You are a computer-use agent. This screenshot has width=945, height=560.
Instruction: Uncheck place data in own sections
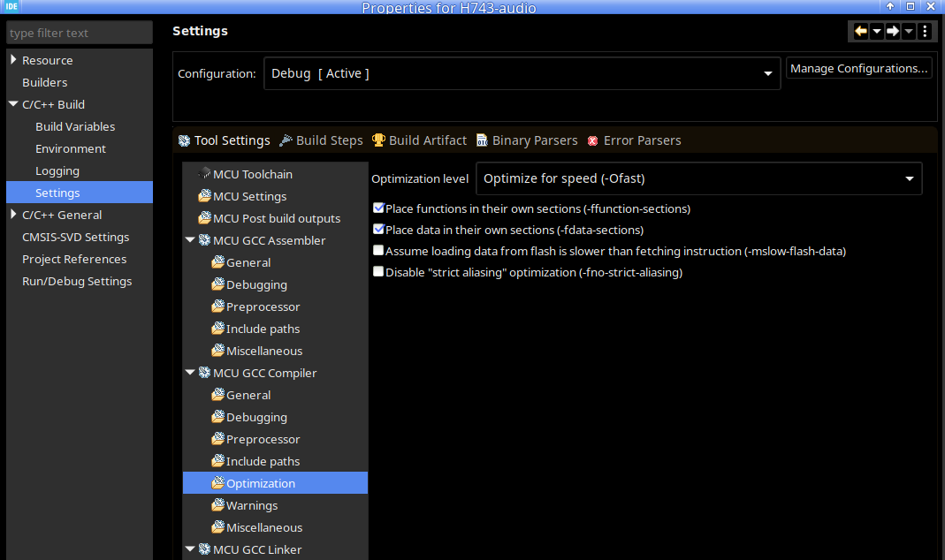(x=378, y=230)
